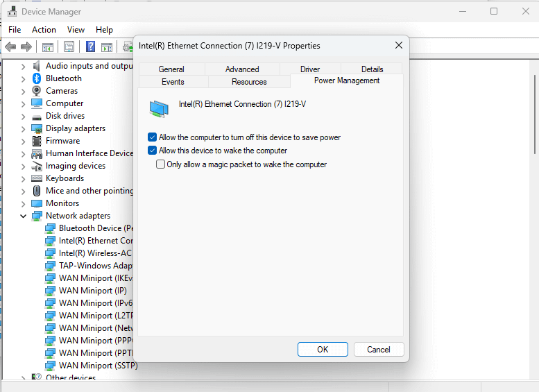Click the Keyboards category icon
The height and width of the screenshot is (392, 539).
pyautogui.click(x=37, y=178)
